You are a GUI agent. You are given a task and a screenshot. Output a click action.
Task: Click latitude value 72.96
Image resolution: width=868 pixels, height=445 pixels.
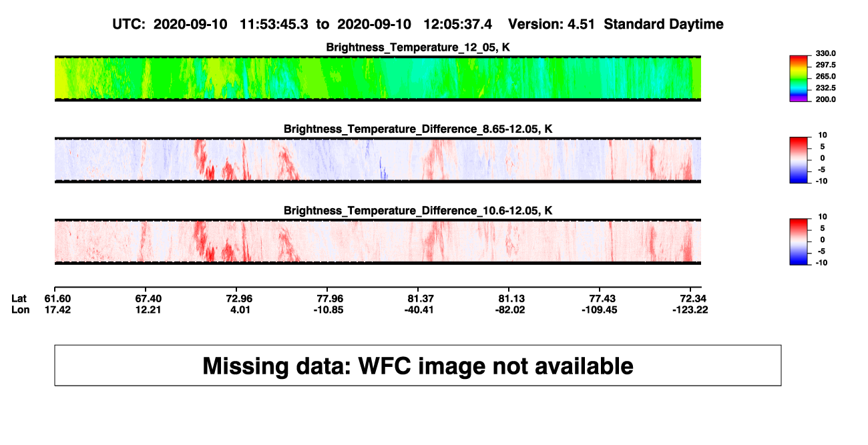coord(240,298)
